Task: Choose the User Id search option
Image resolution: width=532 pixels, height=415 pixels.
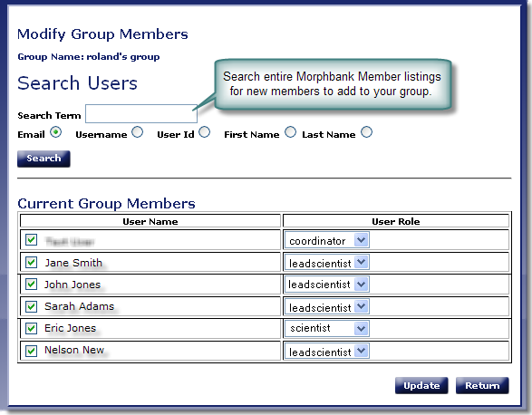Action: point(205,132)
